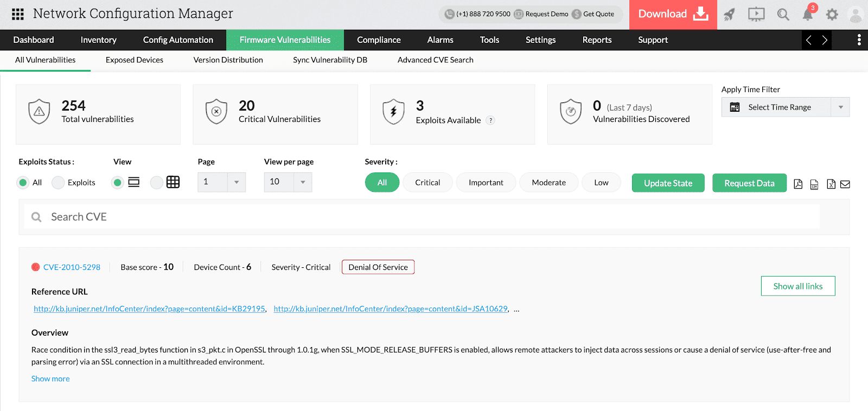Click the Request Demo link
Image resolution: width=868 pixels, height=411 pixels.
(x=541, y=14)
